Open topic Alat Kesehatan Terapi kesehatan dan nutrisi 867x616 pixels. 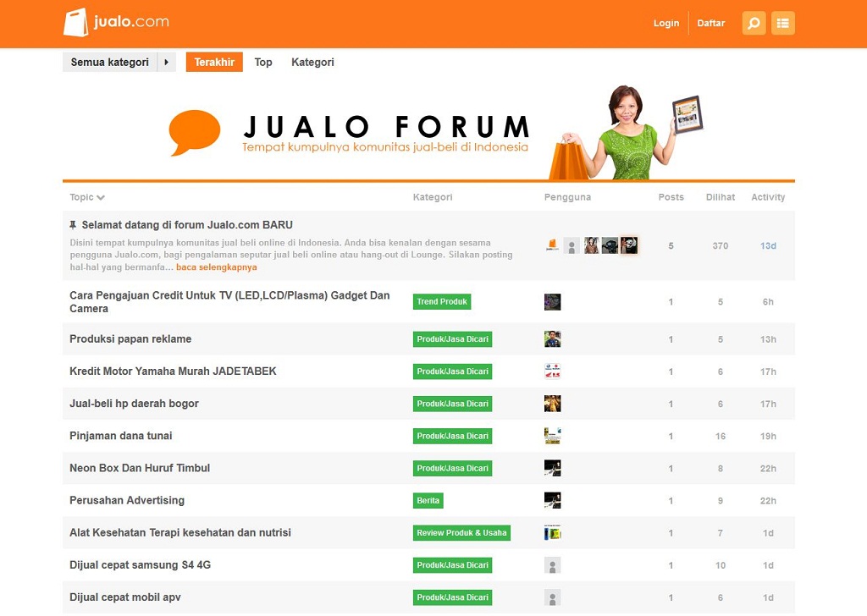click(179, 532)
